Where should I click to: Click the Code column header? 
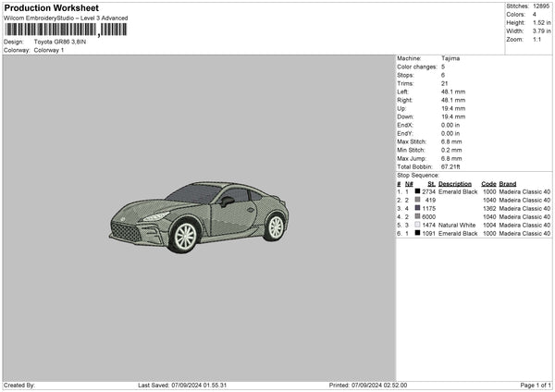(488, 183)
